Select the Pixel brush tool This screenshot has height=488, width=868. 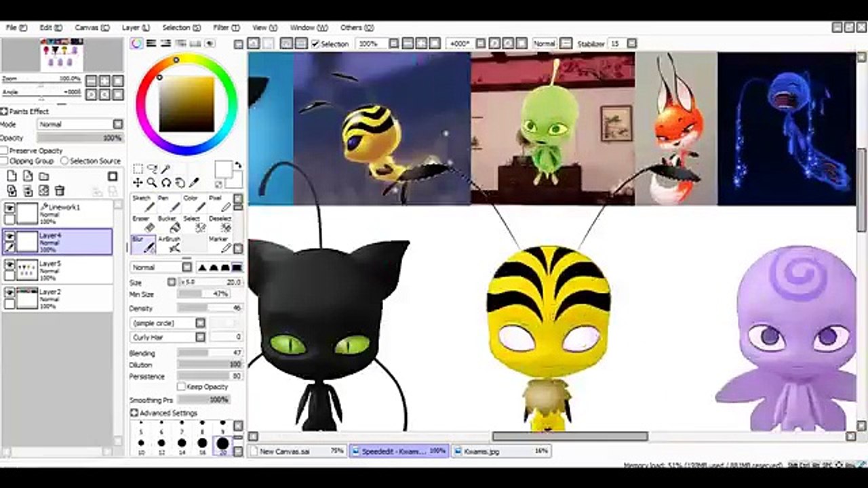(220, 203)
